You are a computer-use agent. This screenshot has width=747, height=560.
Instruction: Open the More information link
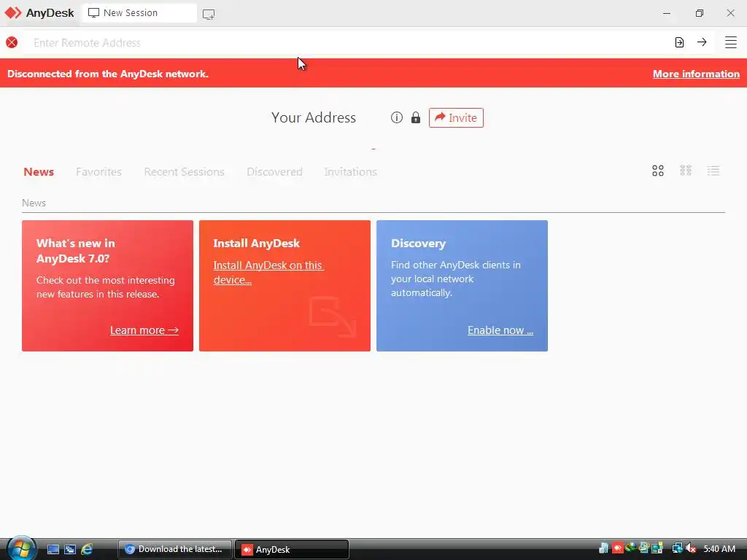click(696, 74)
